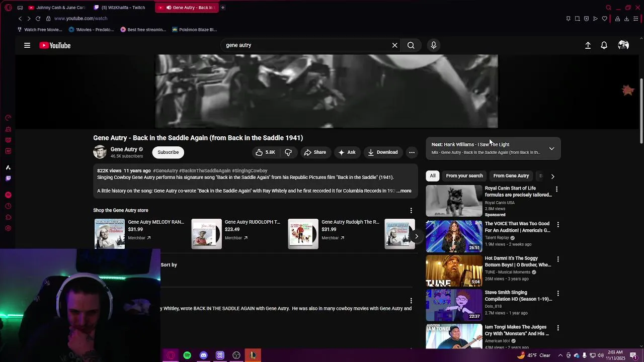Open the Gene Autry channel avatar
Image resolution: width=644 pixels, height=362 pixels.
100,152
